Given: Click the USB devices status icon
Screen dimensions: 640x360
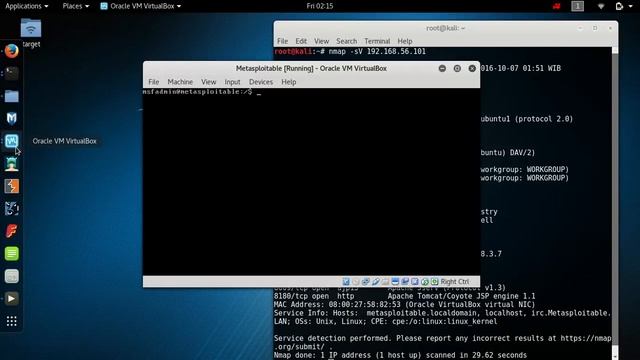Looking at the screenshot, I should [376, 282].
